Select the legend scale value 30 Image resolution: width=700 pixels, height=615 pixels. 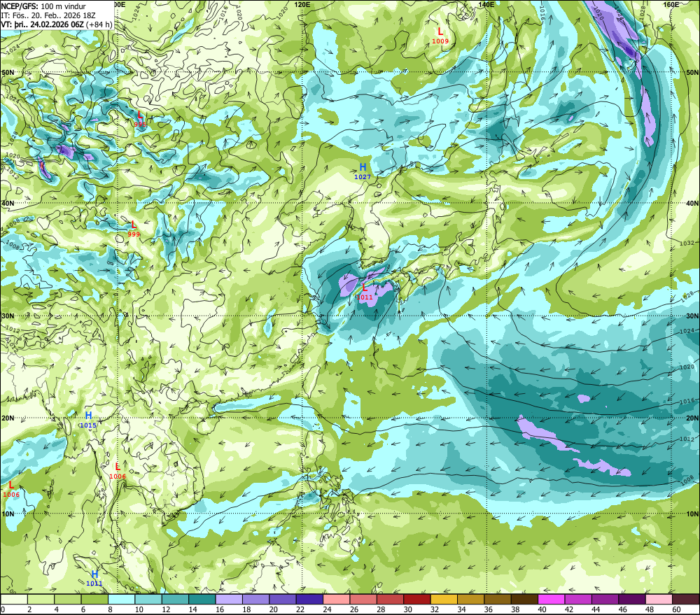407,609
